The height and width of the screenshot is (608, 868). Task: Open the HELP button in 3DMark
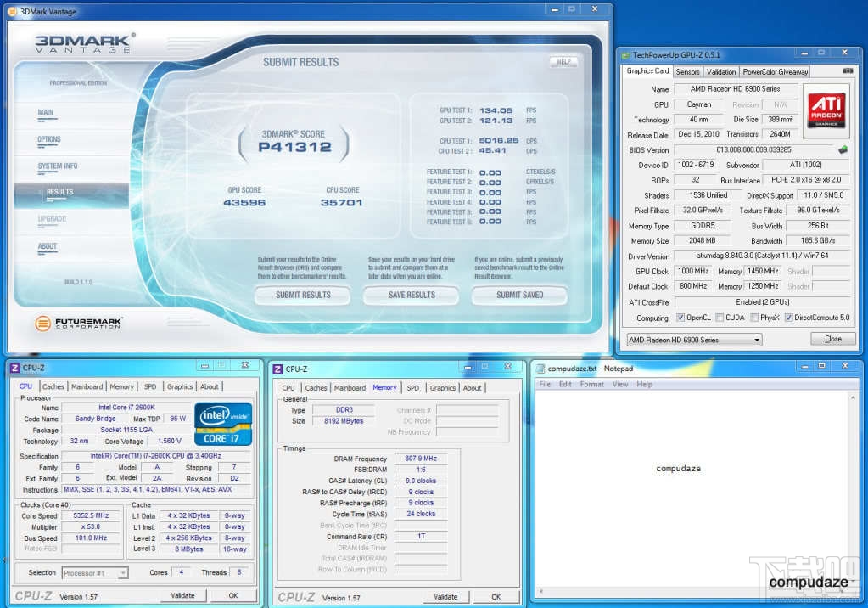pos(563,62)
